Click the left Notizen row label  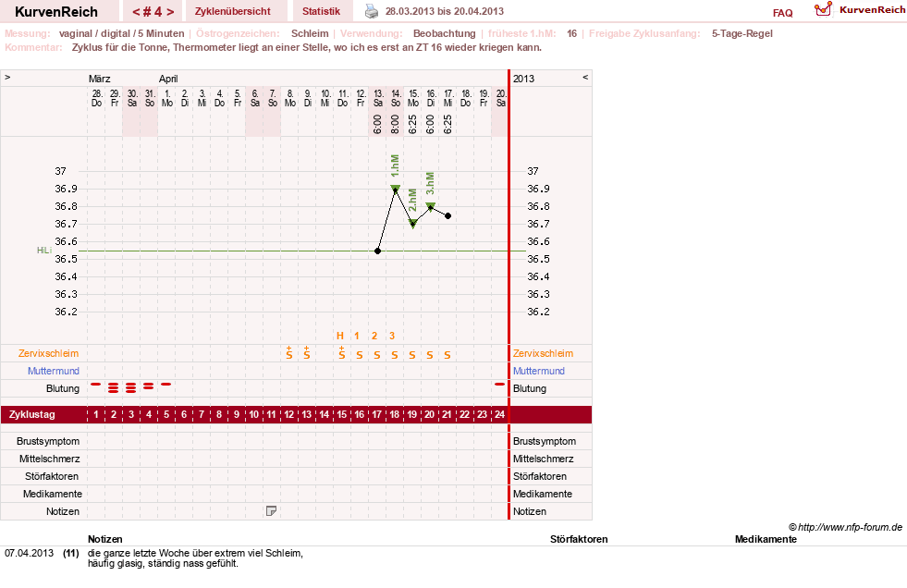coord(63,511)
